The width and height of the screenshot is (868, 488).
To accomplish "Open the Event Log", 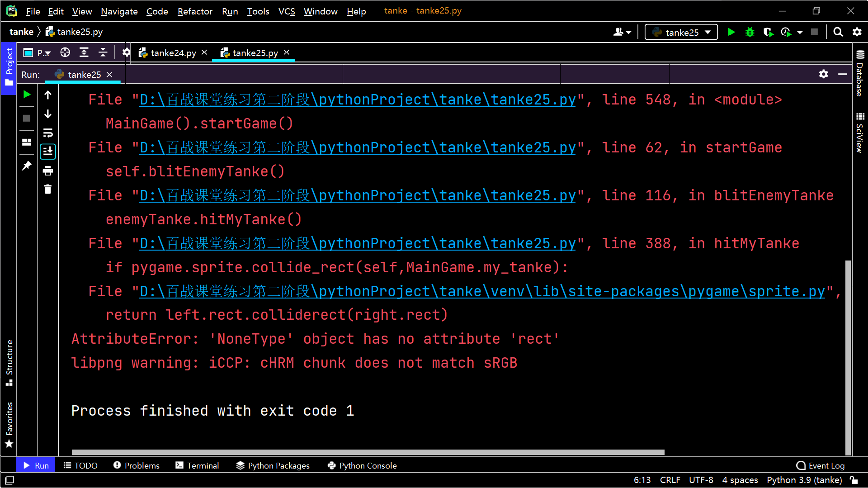I will 821,465.
